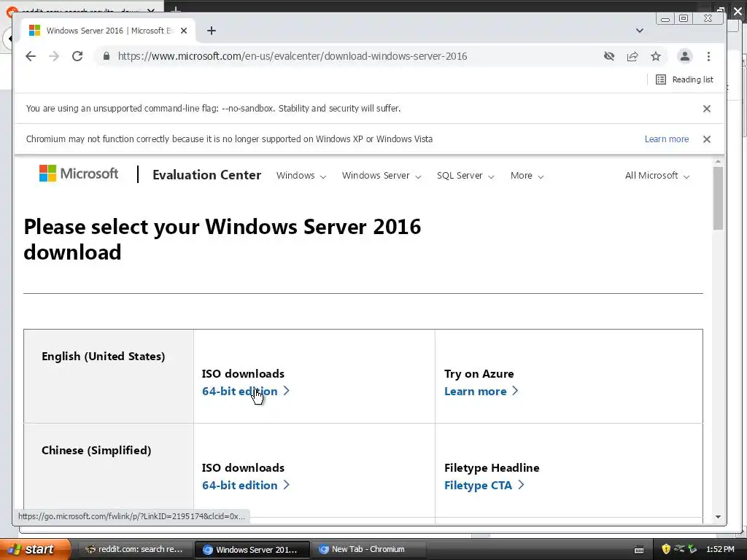Click the on-screen keyboard tray icon

tap(639, 550)
